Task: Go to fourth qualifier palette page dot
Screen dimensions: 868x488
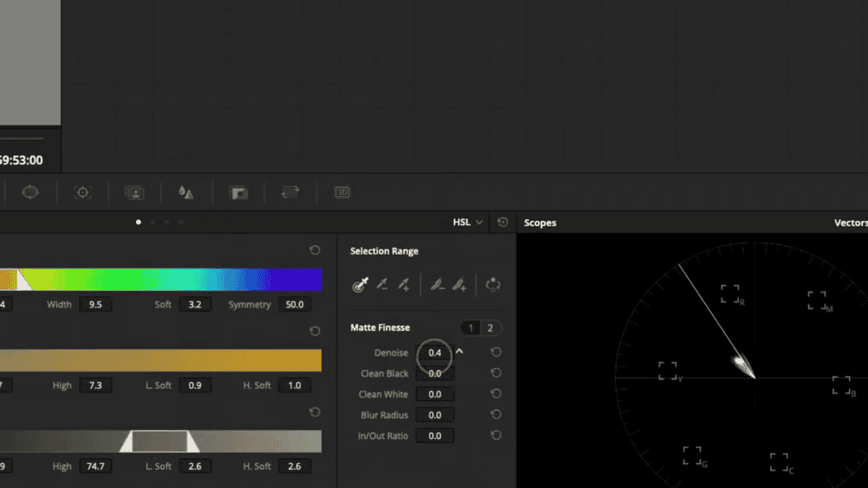Action: [x=181, y=222]
